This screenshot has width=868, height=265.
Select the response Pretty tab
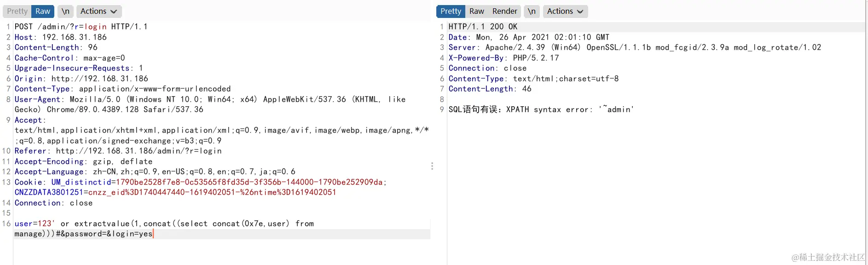pyautogui.click(x=451, y=11)
